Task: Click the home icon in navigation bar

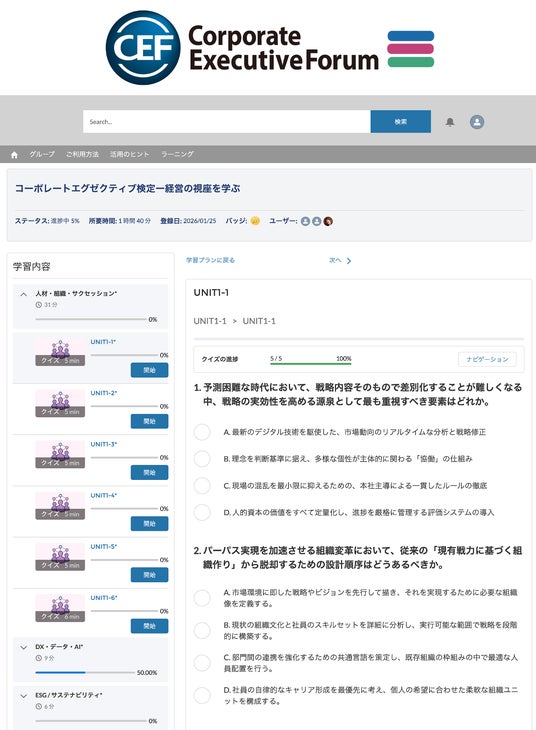Action: click(14, 155)
